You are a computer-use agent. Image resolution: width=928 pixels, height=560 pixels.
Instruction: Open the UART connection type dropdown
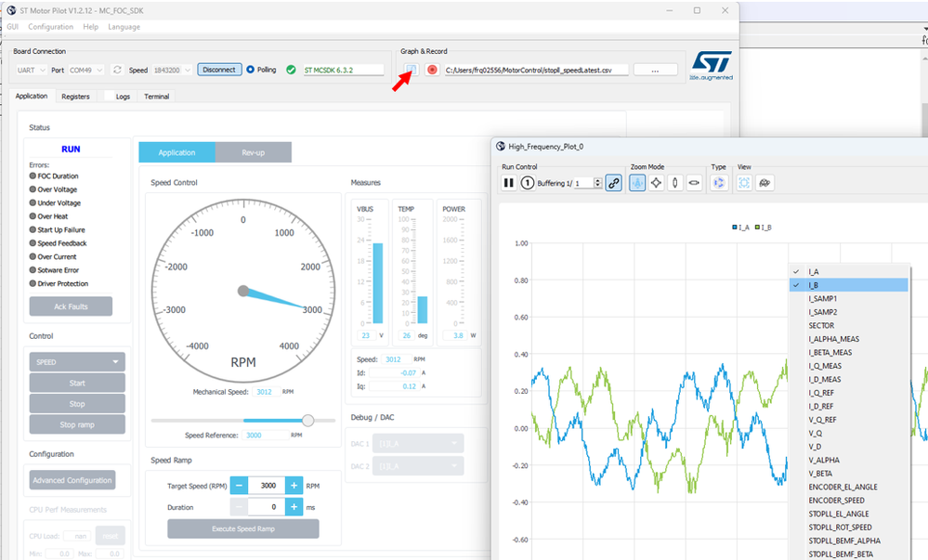(x=32, y=70)
